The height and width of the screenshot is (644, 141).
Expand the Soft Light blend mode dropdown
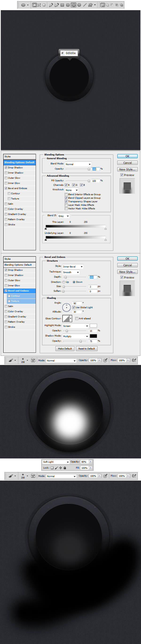56,462
